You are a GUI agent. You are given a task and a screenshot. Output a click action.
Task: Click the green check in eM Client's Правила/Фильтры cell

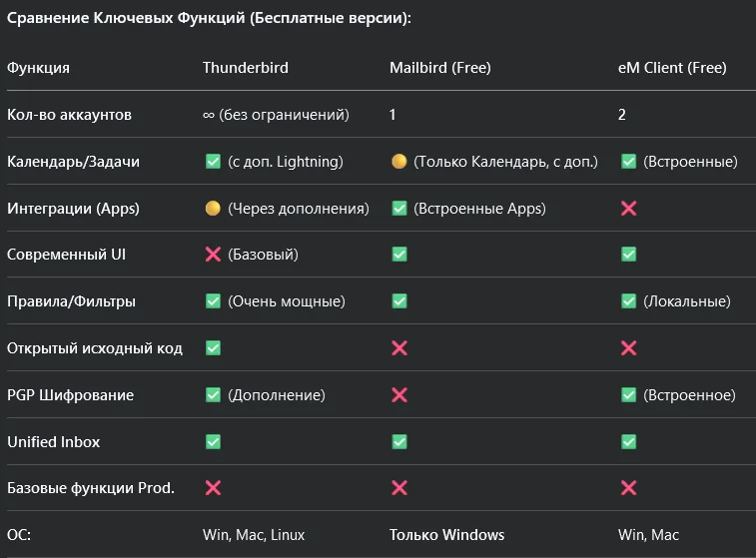pos(629,301)
